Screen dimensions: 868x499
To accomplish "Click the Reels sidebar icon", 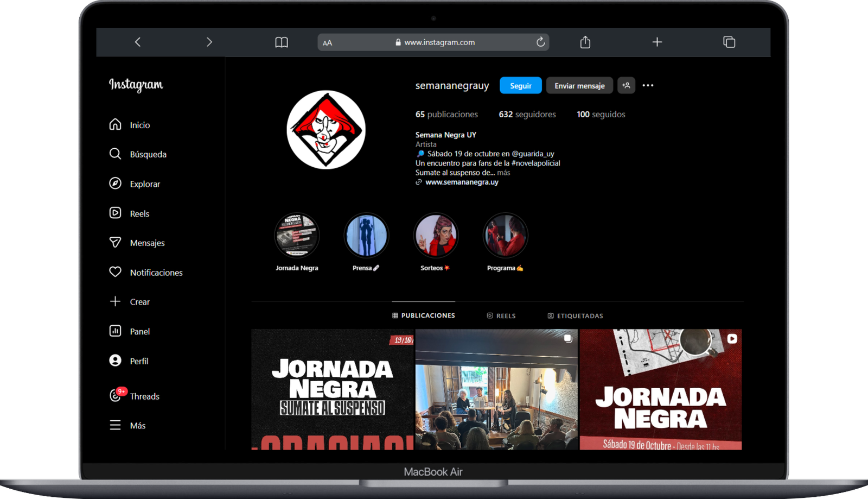I will 115,213.
